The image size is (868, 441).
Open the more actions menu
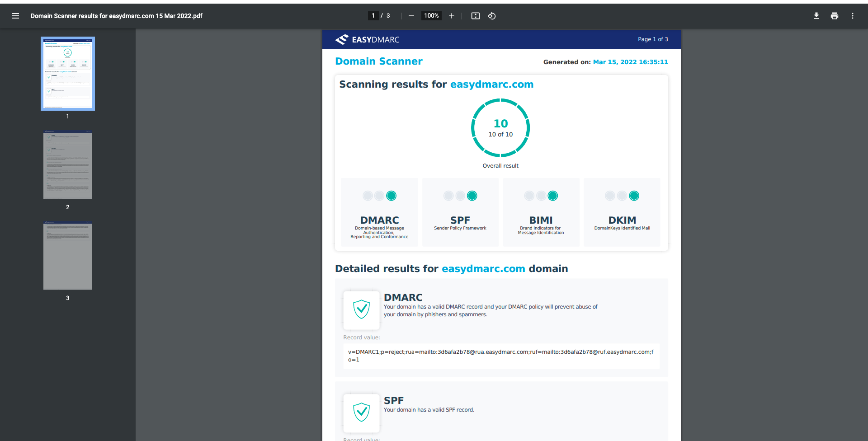coord(852,16)
